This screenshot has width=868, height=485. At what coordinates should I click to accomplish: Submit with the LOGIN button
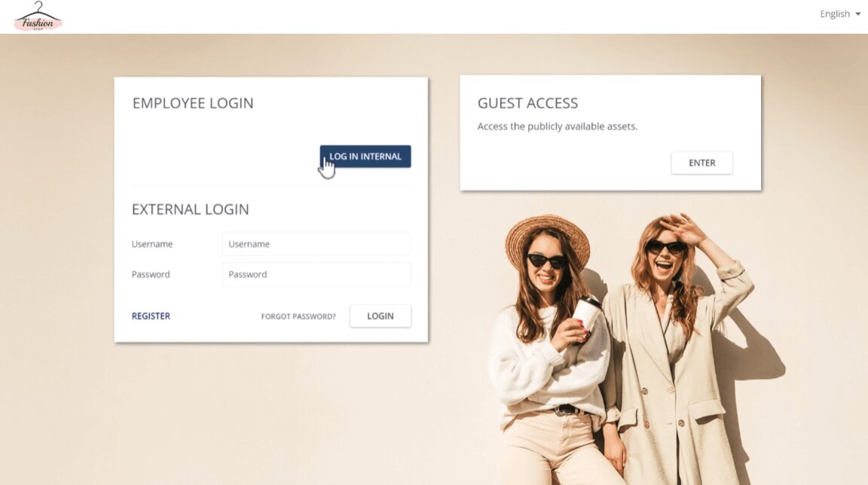pos(381,316)
